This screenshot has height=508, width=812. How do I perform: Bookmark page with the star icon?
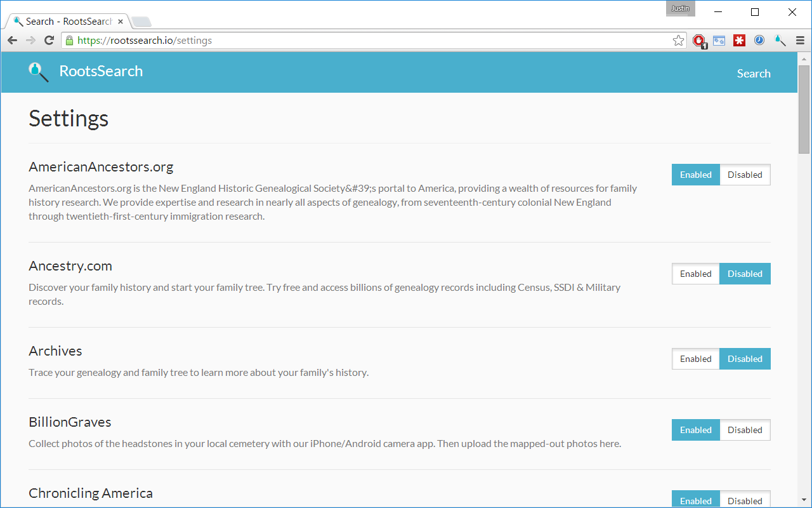(678, 41)
